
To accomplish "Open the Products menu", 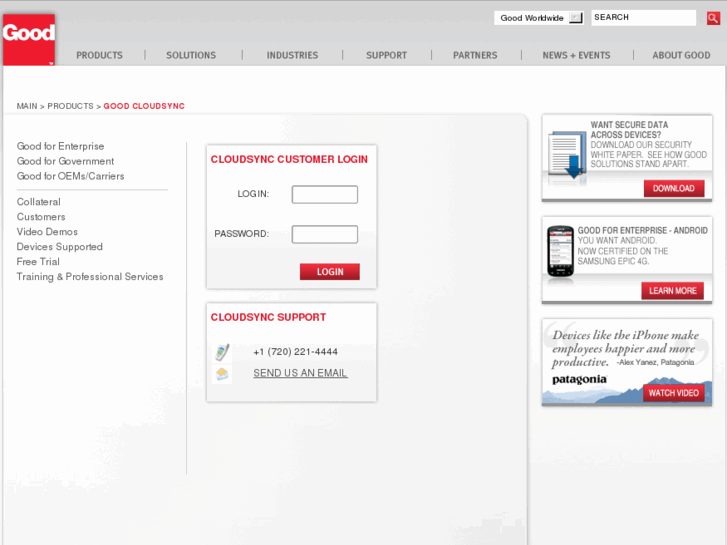I will tap(99, 55).
